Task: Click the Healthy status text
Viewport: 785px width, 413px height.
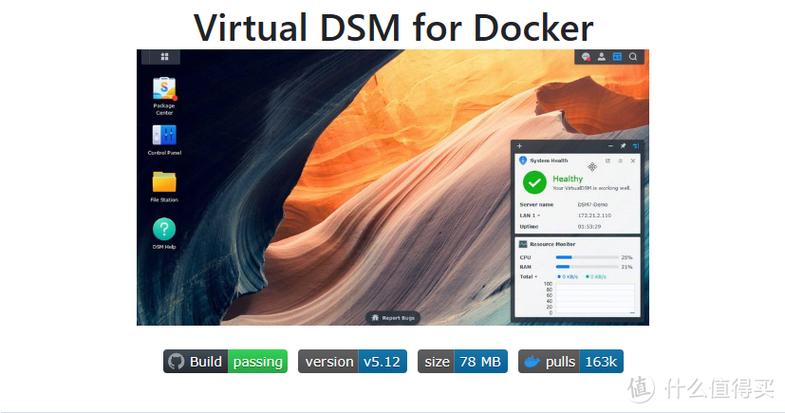Action: coord(568,179)
